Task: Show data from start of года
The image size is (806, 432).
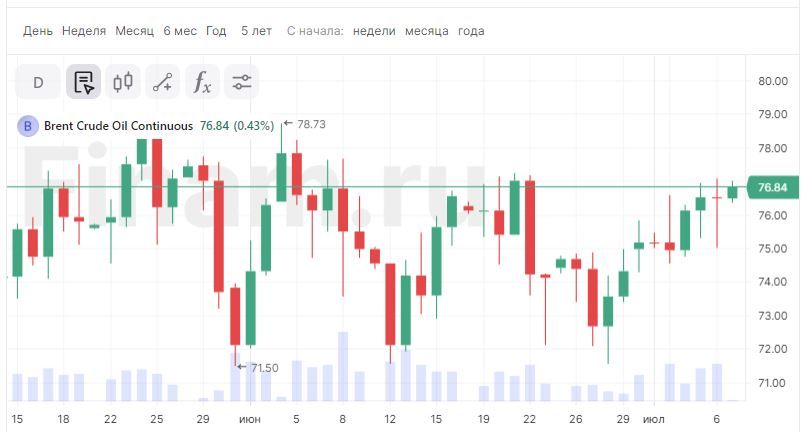Action: pos(471,31)
